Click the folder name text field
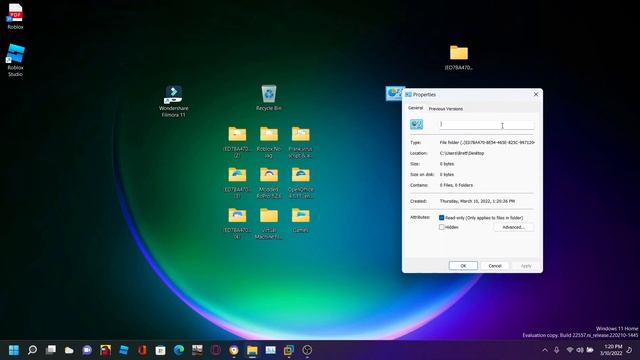The width and height of the screenshot is (640, 360). (486, 124)
